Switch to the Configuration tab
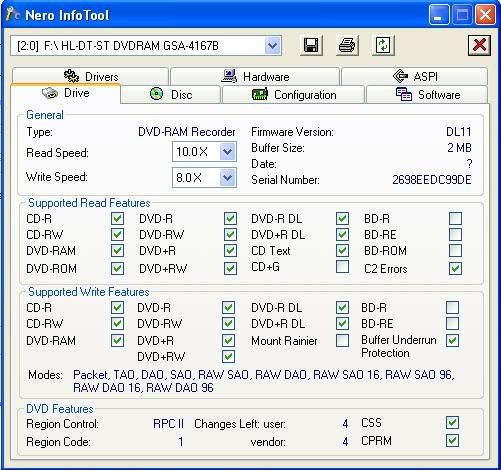This screenshot has width=501, height=470. [x=293, y=95]
